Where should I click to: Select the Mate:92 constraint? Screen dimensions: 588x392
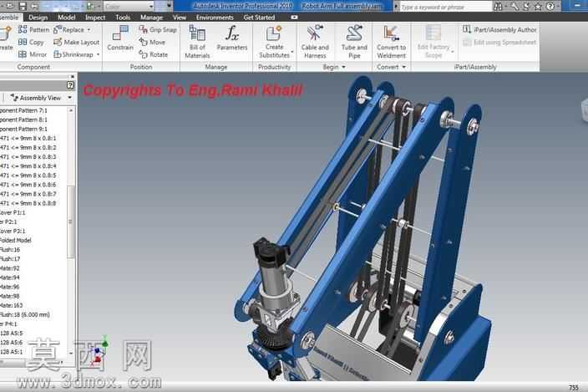point(10,268)
